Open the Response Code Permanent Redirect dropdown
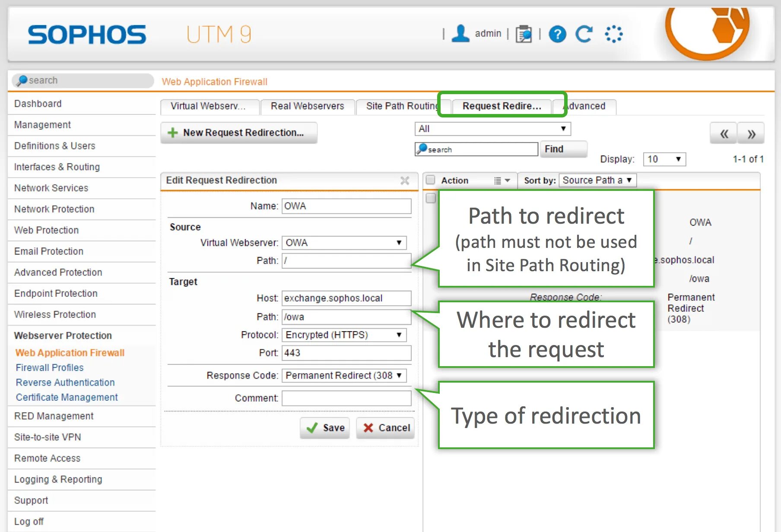 tap(344, 375)
